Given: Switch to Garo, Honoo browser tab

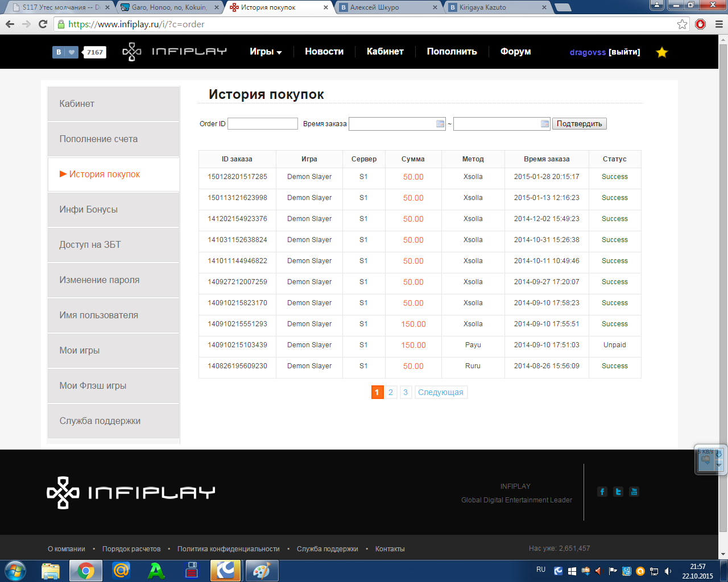Looking at the screenshot, I should [x=169, y=7].
